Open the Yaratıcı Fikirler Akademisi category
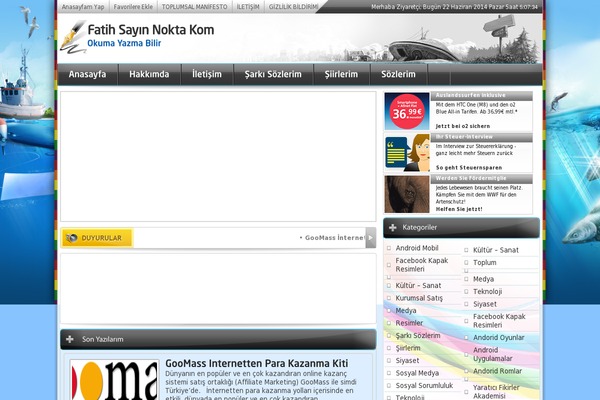600x400 pixels. [496, 392]
